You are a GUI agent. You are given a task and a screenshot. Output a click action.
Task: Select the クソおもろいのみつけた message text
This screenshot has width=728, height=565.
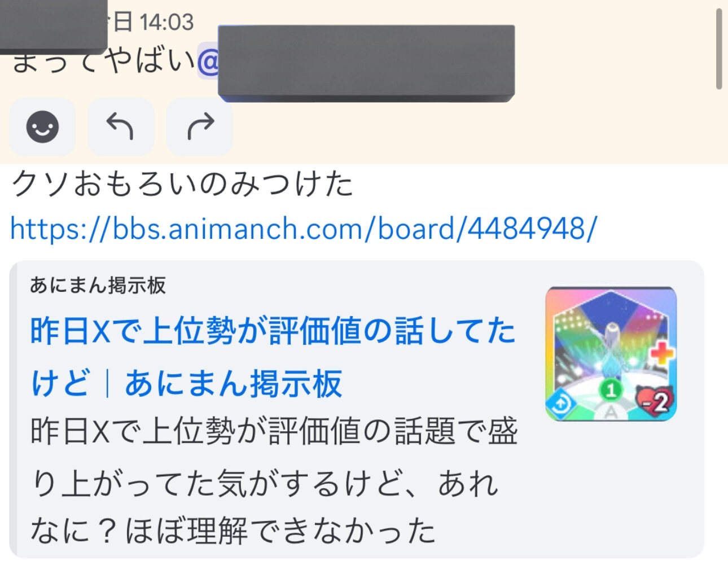tap(182, 184)
